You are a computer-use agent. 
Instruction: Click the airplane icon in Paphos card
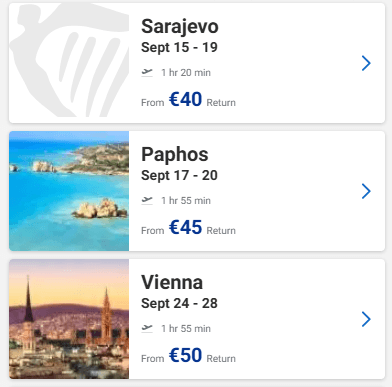147,200
